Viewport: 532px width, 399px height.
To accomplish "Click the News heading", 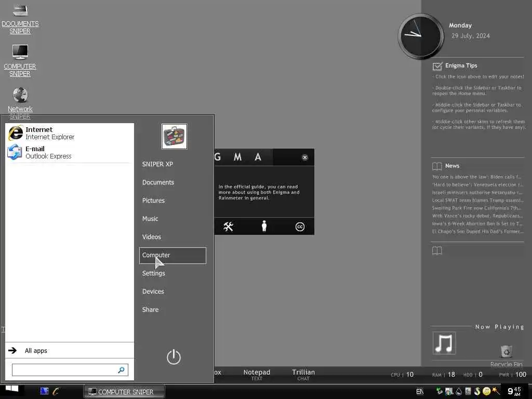I will click(453, 166).
